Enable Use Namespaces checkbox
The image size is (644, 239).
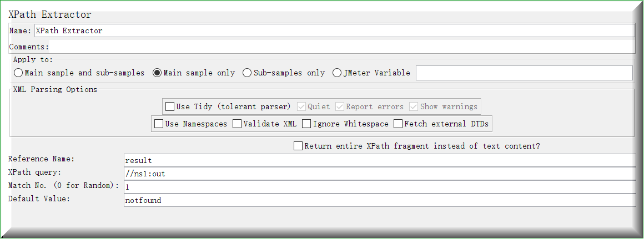point(190,124)
